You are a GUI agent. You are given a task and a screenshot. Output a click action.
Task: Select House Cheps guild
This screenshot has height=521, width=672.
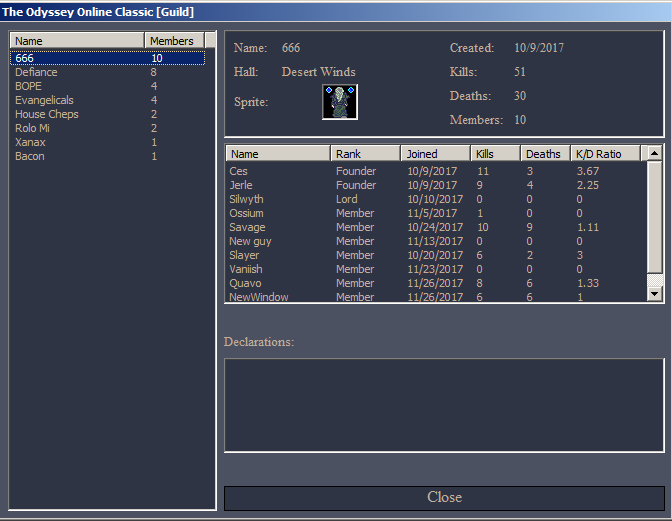pyautogui.click(x=46, y=115)
